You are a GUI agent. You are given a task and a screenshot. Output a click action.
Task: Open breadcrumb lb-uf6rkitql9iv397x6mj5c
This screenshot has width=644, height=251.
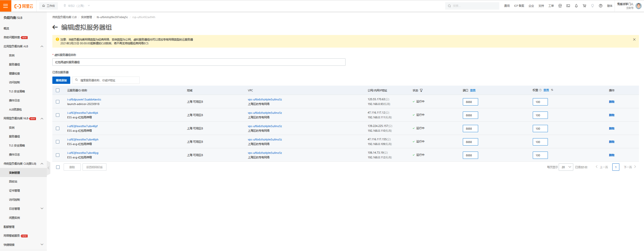click(x=112, y=17)
